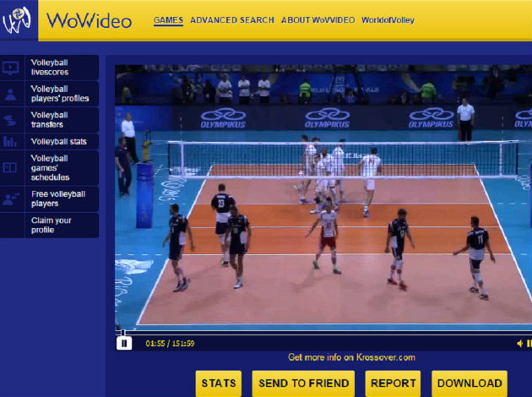Visit the WorldofVolley link in header
Viewport: 532px width, 397px height.
click(x=388, y=20)
